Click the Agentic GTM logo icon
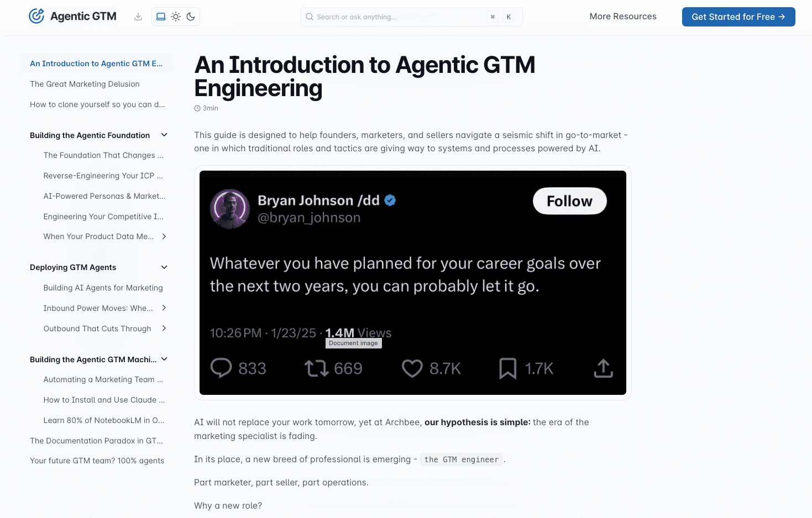 pyautogui.click(x=36, y=17)
